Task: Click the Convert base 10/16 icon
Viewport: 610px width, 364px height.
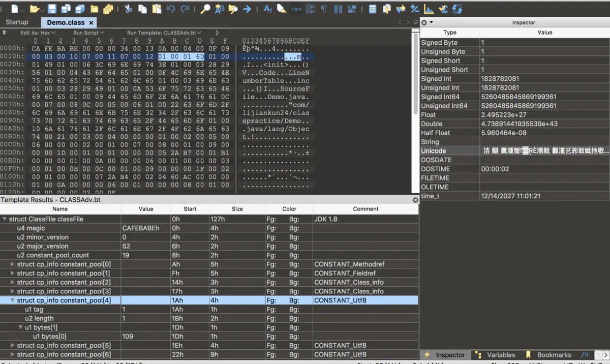Action: 457,9
